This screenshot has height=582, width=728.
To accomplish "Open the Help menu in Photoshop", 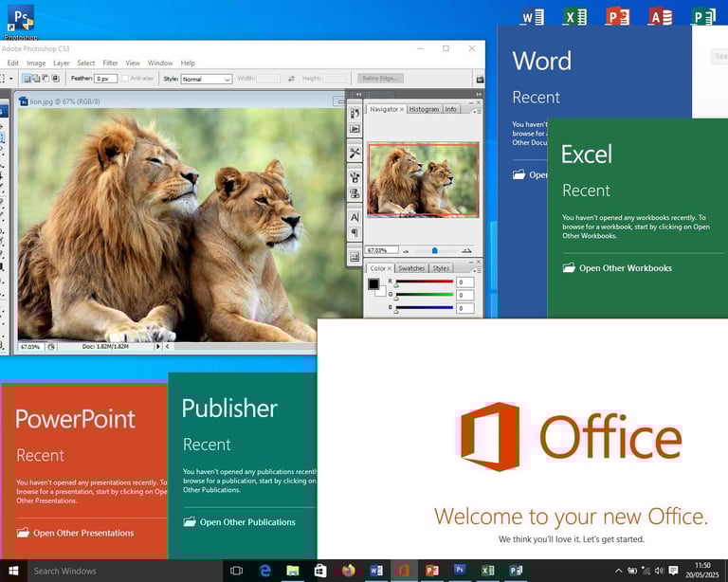I will point(188,63).
